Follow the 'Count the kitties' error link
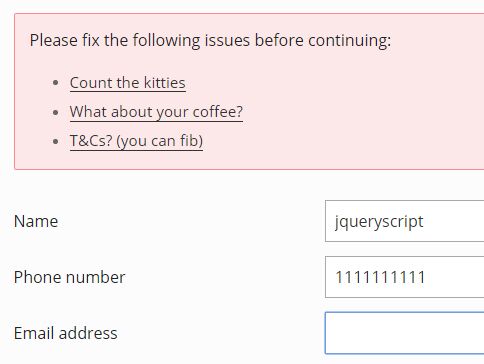484x364 pixels. point(128,83)
